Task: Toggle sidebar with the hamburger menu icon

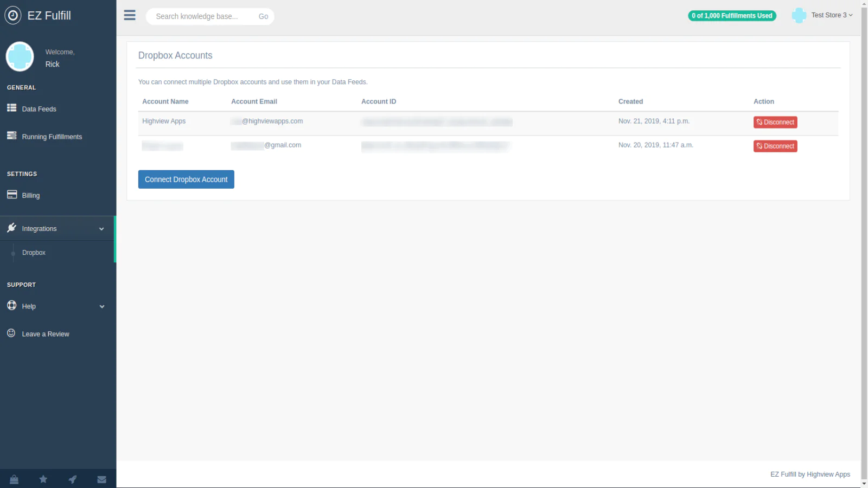Action: click(130, 15)
